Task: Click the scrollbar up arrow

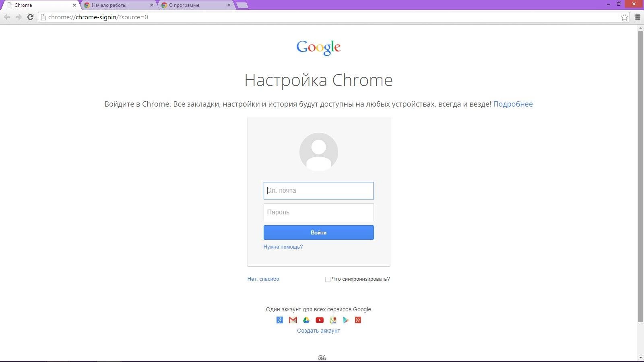Action: coord(640,28)
